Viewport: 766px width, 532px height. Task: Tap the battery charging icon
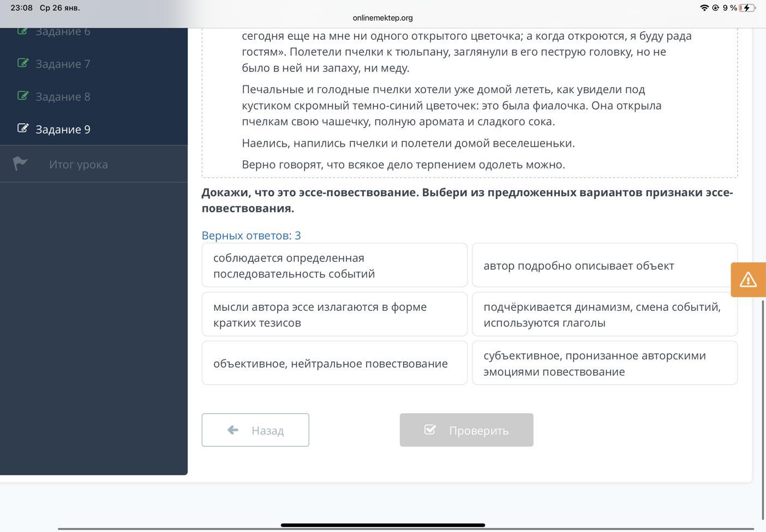click(x=747, y=8)
